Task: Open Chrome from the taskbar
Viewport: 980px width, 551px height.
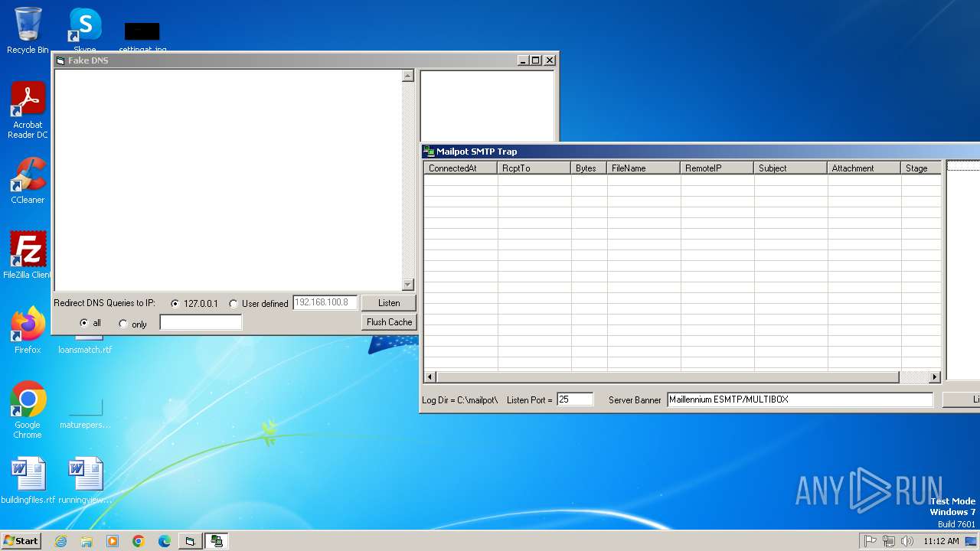Action: (x=139, y=541)
